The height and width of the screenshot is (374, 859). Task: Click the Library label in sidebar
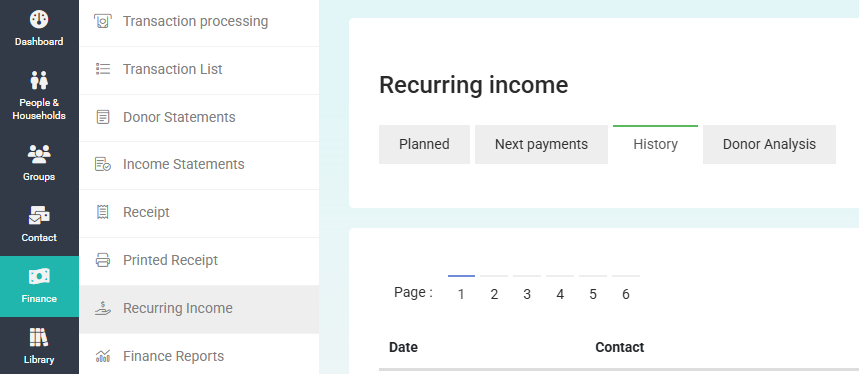[39, 360]
